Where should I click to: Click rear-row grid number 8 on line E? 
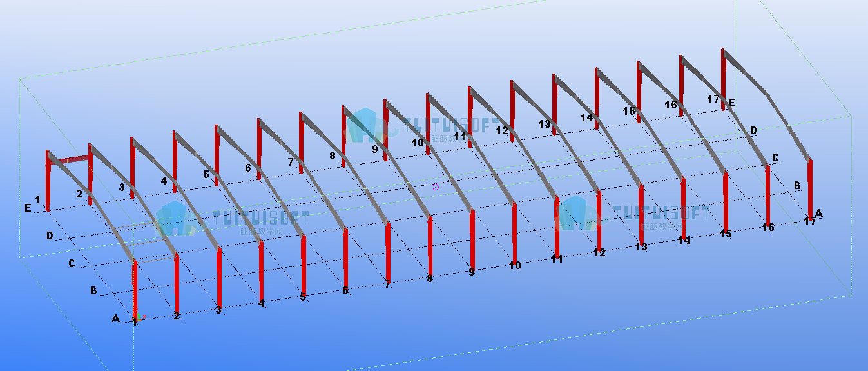click(x=333, y=155)
